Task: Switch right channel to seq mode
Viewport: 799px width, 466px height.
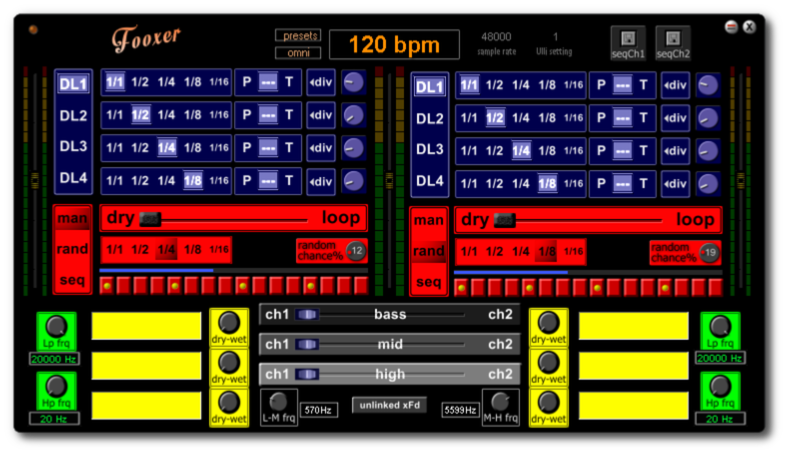Action: (428, 283)
